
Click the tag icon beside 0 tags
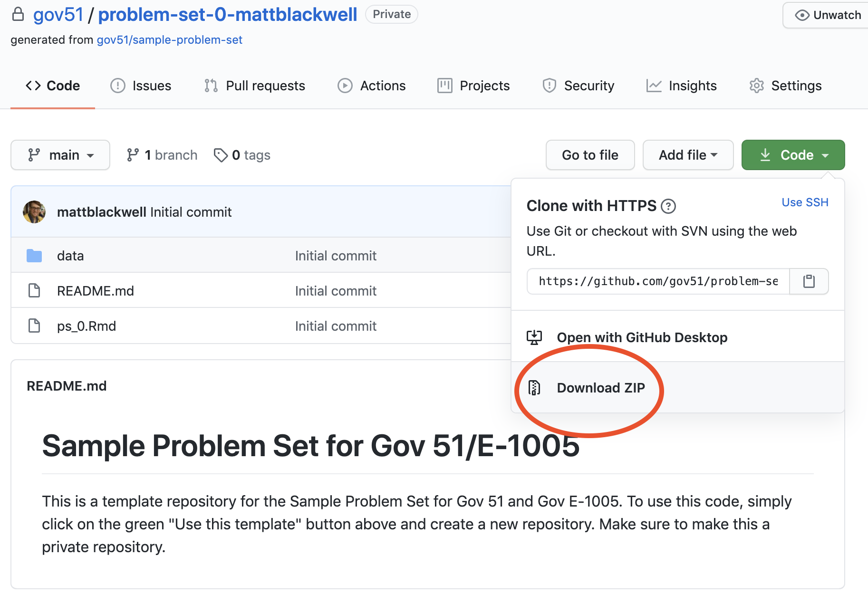pyautogui.click(x=221, y=155)
